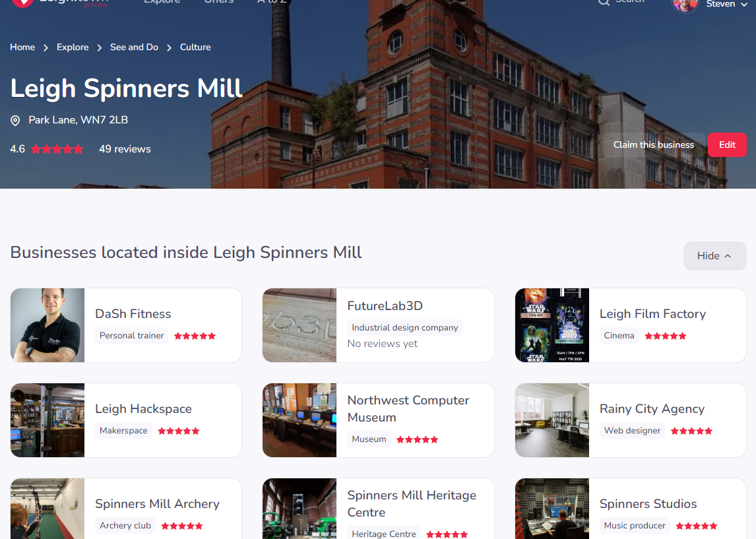The image size is (756, 539).
Task: Open Leigh Film Factory Star Wars poster thumbnail
Action: [552, 325]
